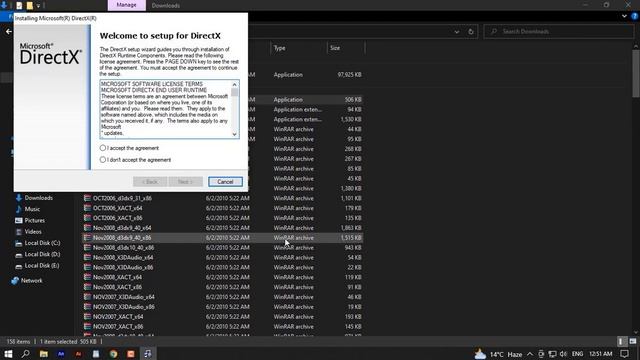Open the weather widget showing 14°C Haze

[498, 354]
